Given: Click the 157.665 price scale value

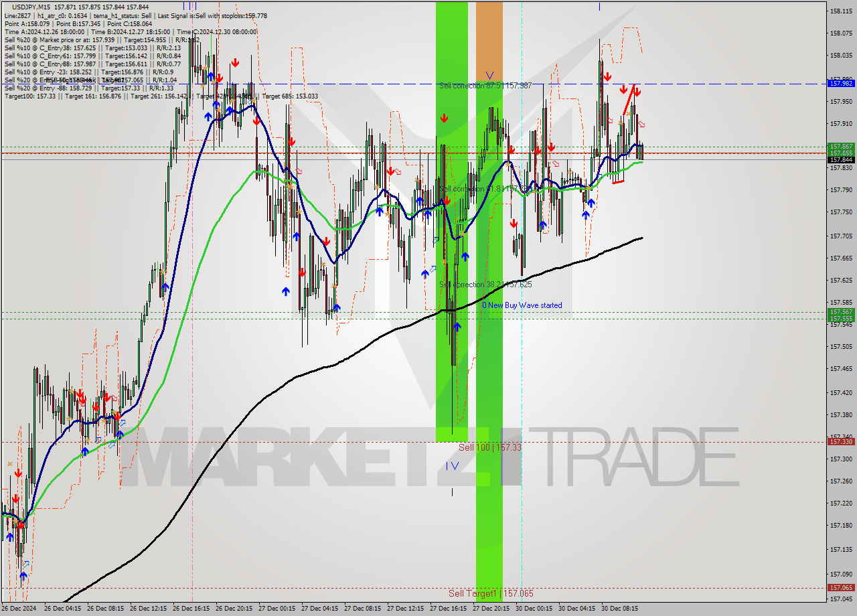Looking at the screenshot, I should pyautogui.click(x=841, y=258).
